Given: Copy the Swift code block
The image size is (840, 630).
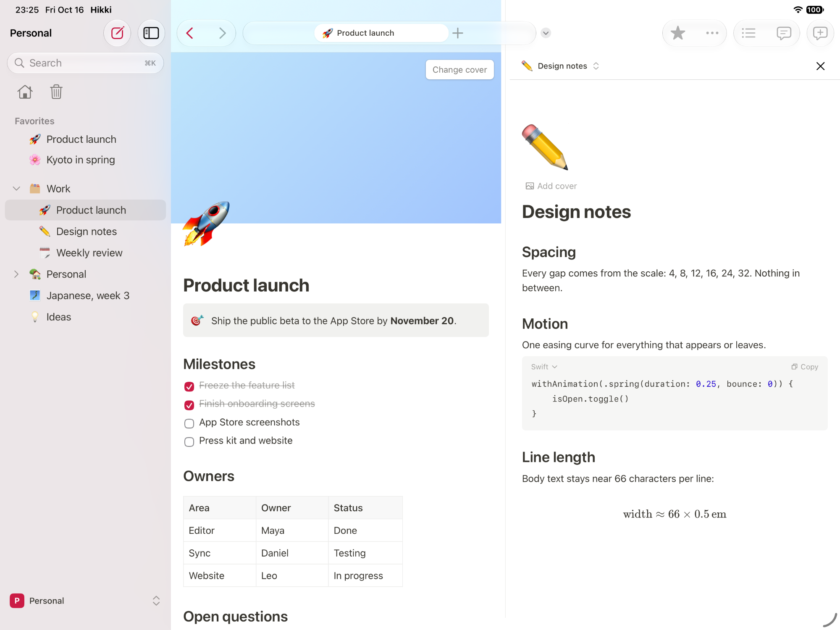Looking at the screenshot, I should click(x=804, y=367).
